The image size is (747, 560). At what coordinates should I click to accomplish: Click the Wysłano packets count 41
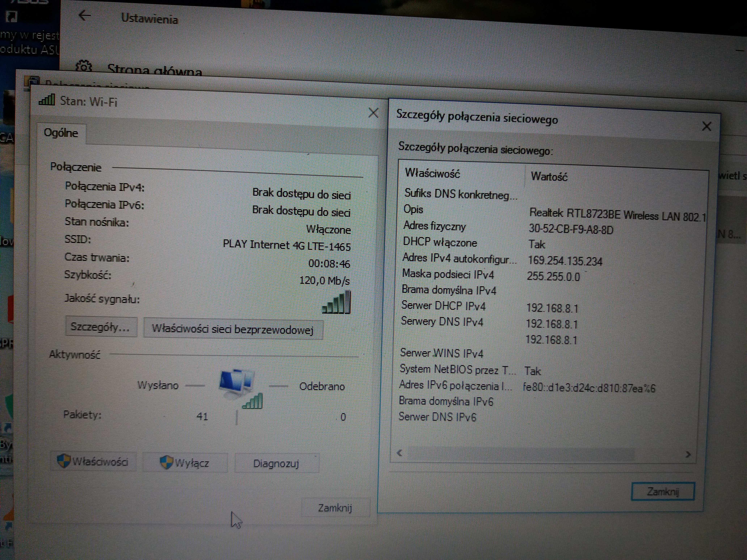[202, 417]
